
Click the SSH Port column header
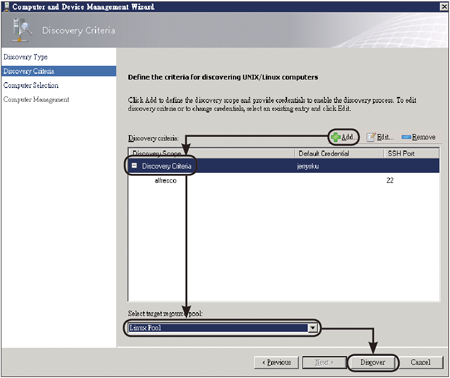click(x=411, y=153)
